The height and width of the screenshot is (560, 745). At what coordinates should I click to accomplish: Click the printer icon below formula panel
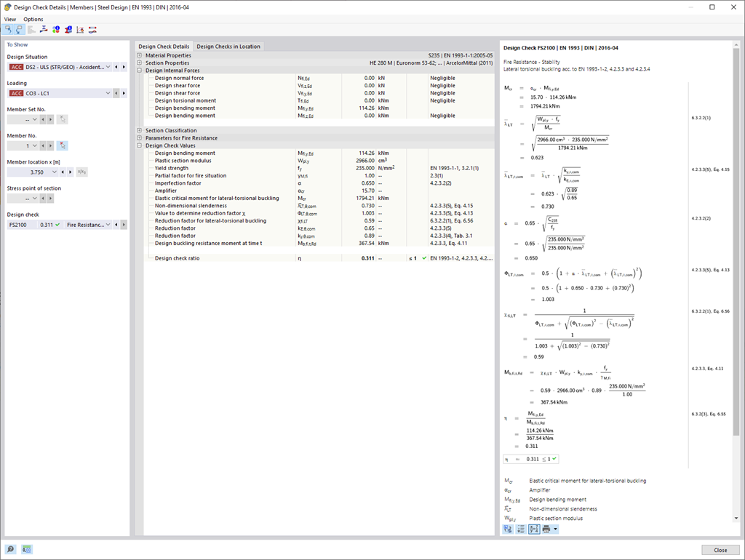click(546, 529)
